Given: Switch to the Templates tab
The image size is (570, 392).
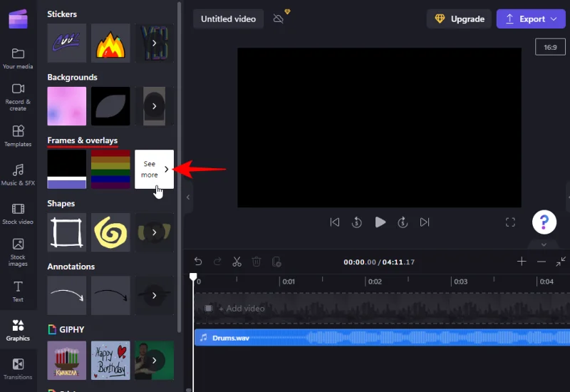Looking at the screenshot, I should 18,136.
